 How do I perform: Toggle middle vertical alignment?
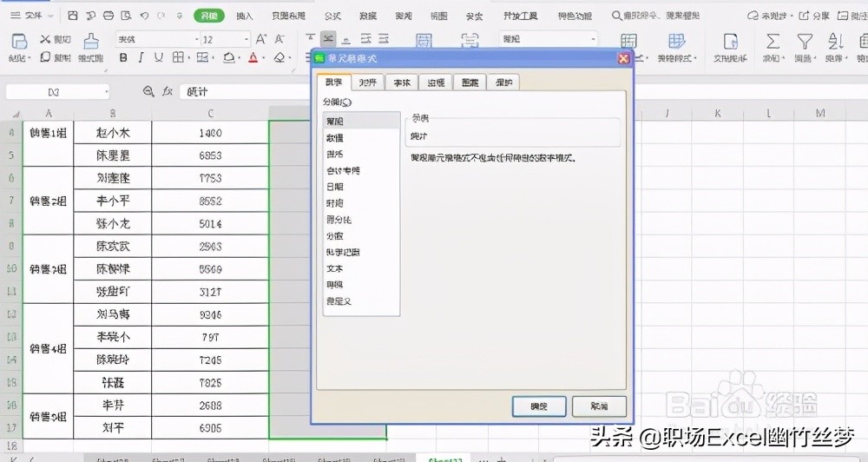tap(329, 38)
